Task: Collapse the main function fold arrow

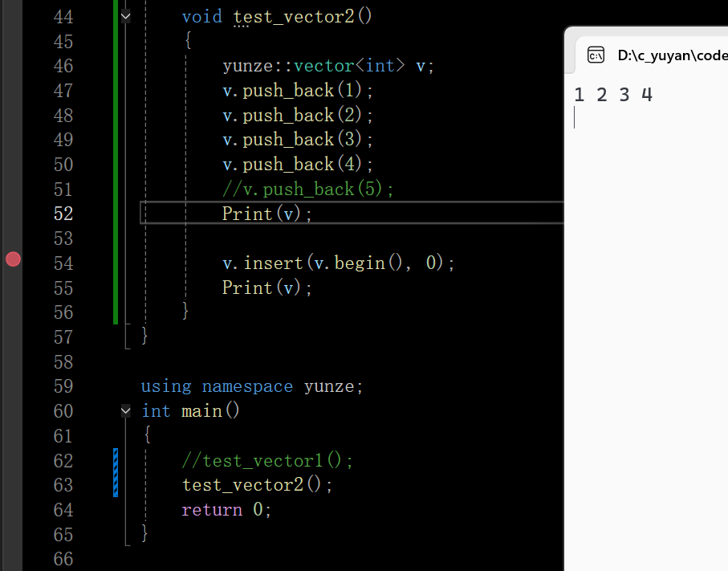Action: pos(125,410)
